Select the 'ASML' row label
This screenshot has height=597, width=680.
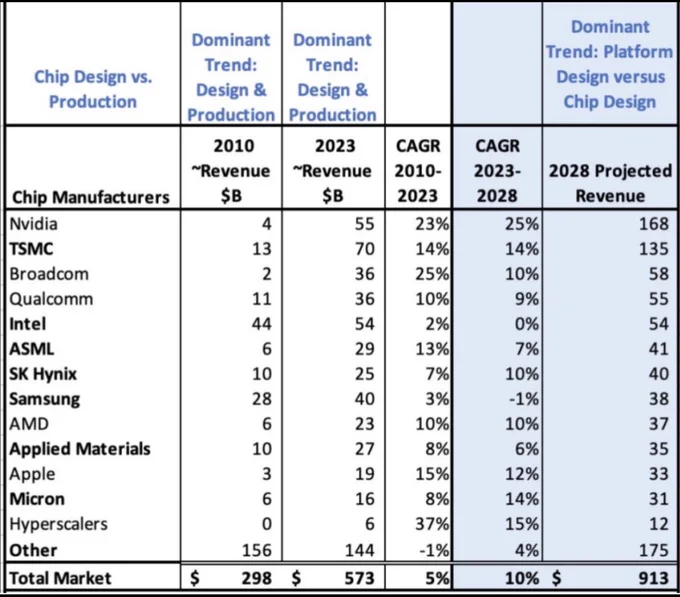point(32,349)
